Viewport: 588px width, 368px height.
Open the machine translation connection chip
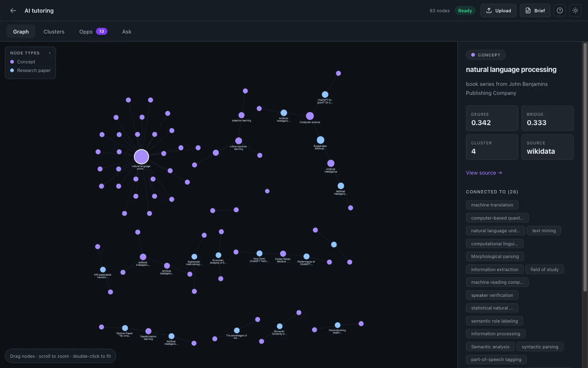pyautogui.click(x=492, y=205)
